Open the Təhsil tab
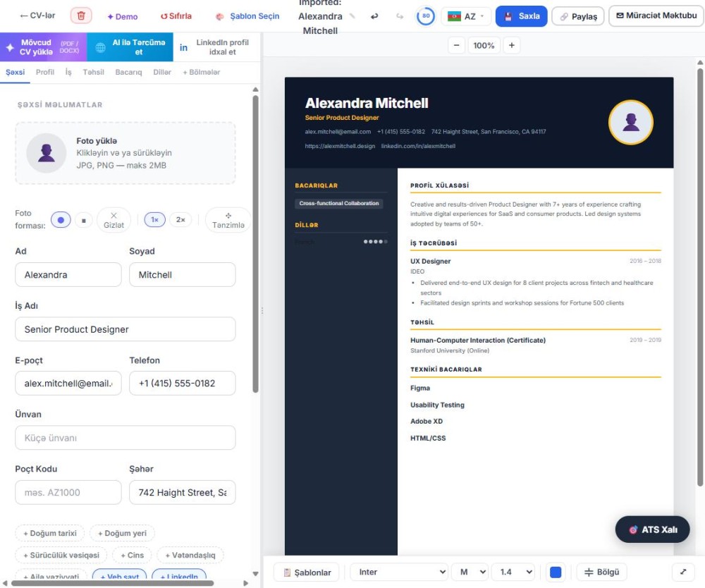705x588 pixels. point(94,72)
